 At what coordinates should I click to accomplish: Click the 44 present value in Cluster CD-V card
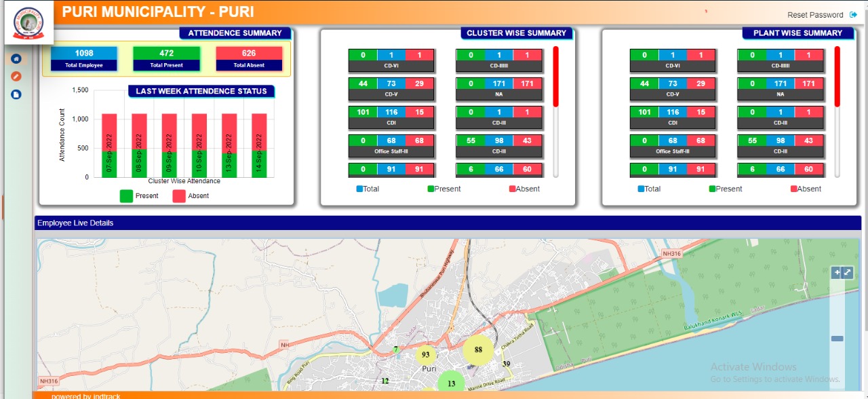click(363, 83)
